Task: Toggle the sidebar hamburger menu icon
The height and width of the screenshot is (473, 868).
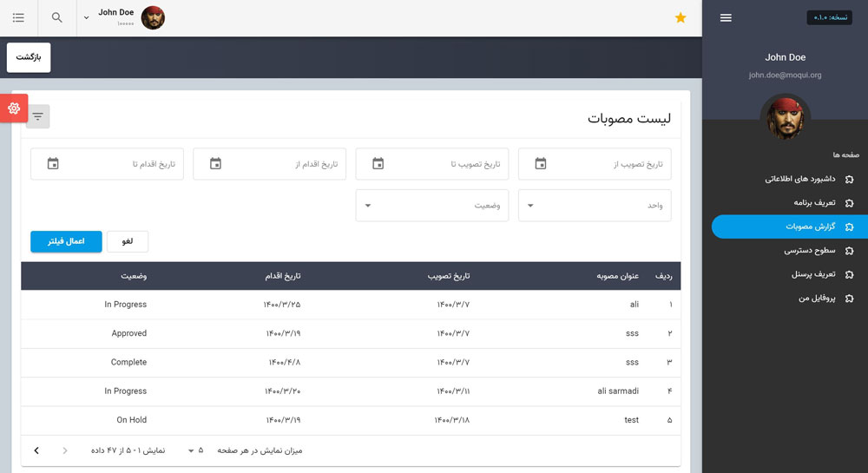Action: [x=726, y=17]
